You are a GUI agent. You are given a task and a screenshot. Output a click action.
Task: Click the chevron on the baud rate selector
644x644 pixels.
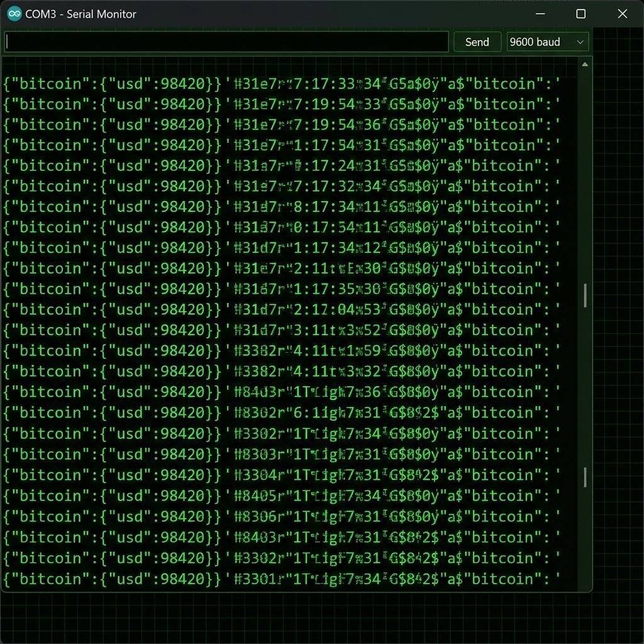click(x=580, y=42)
